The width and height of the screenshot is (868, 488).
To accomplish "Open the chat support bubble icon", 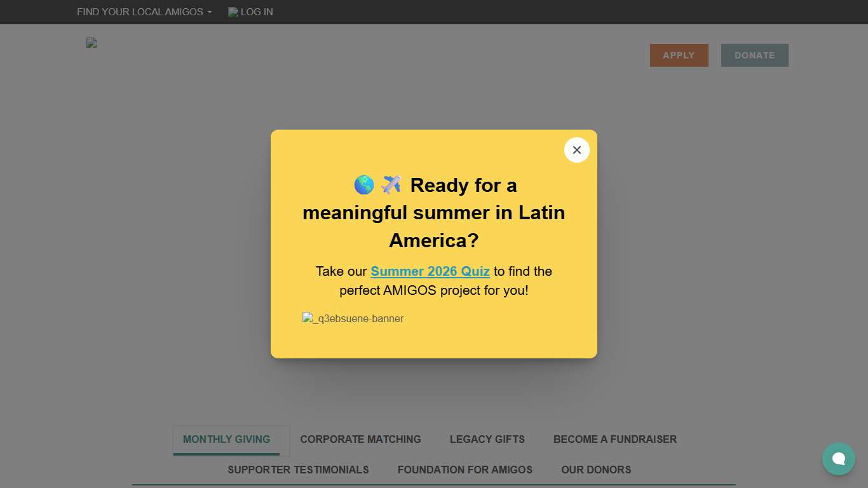I will pos(838,459).
